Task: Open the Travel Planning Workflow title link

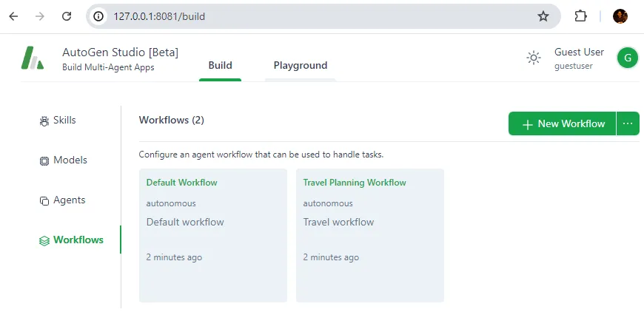Action: tap(355, 183)
